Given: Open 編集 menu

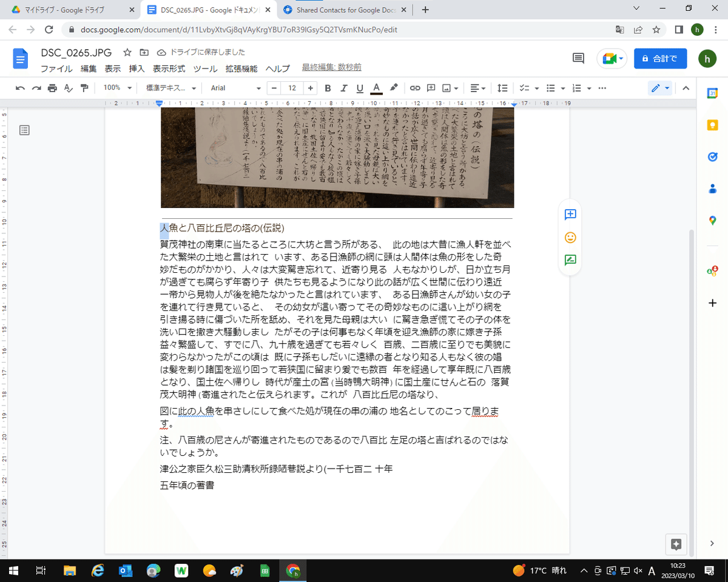Looking at the screenshot, I should pos(89,69).
